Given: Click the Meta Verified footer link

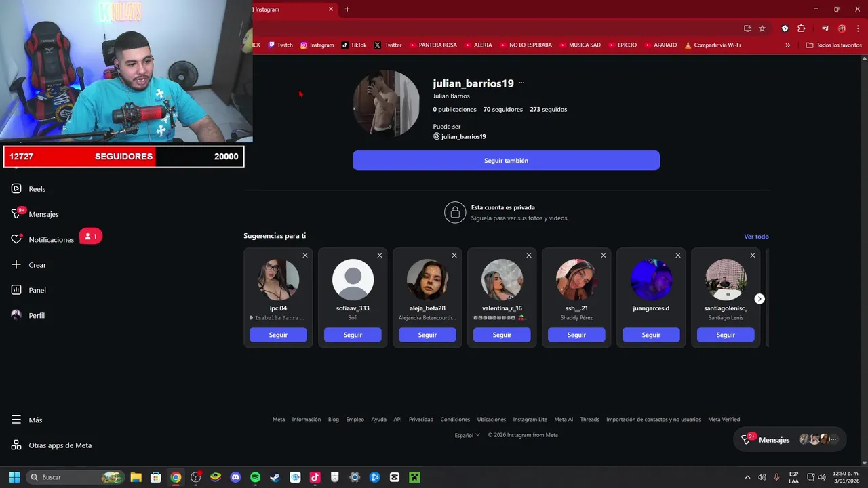Looking at the screenshot, I should (724, 420).
